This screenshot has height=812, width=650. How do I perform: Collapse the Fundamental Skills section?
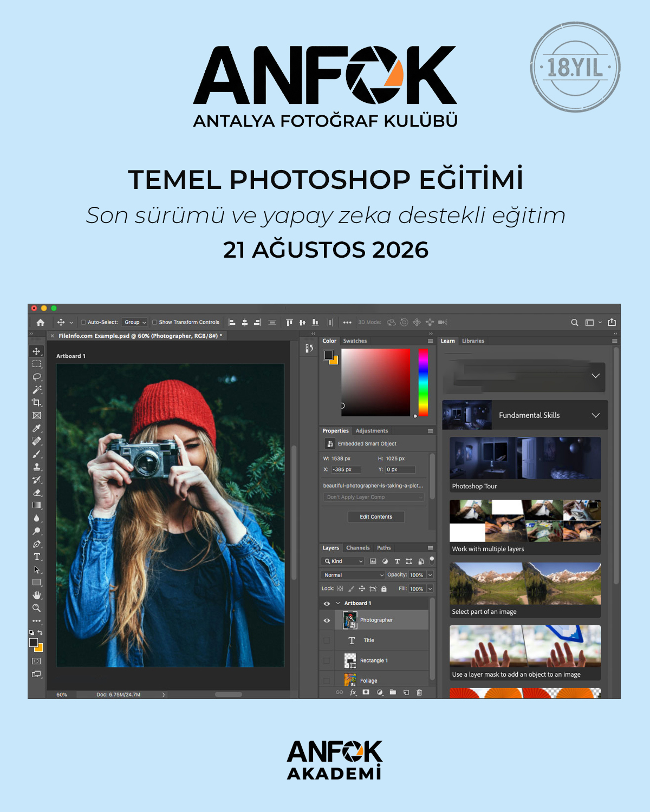(596, 415)
